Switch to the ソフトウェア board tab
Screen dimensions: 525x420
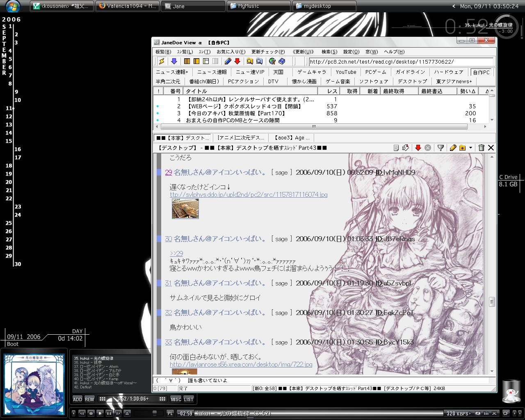[x=374, y=81]
